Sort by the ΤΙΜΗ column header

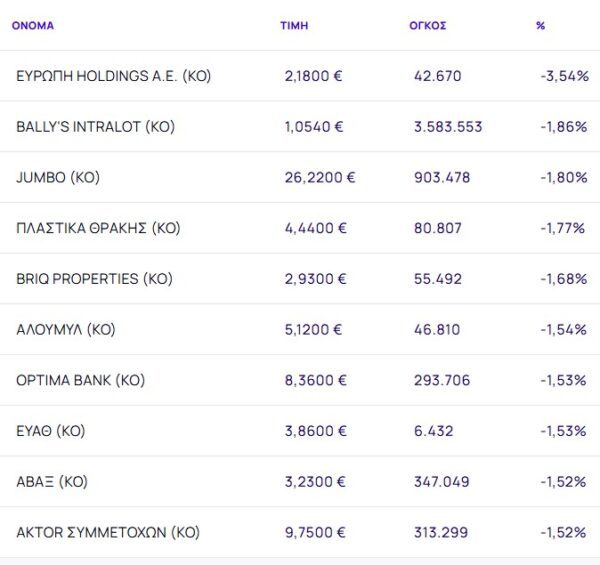coord(294,26)
